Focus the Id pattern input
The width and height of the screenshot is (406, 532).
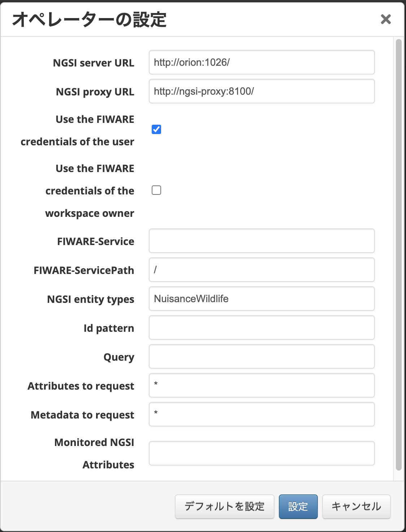point(261,327)
